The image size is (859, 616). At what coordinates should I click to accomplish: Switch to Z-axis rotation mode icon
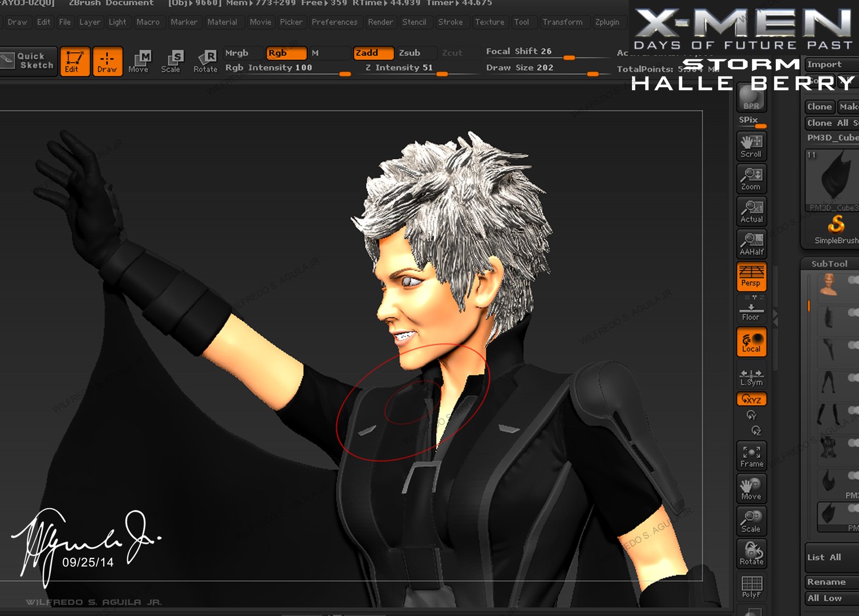[756, 431]
